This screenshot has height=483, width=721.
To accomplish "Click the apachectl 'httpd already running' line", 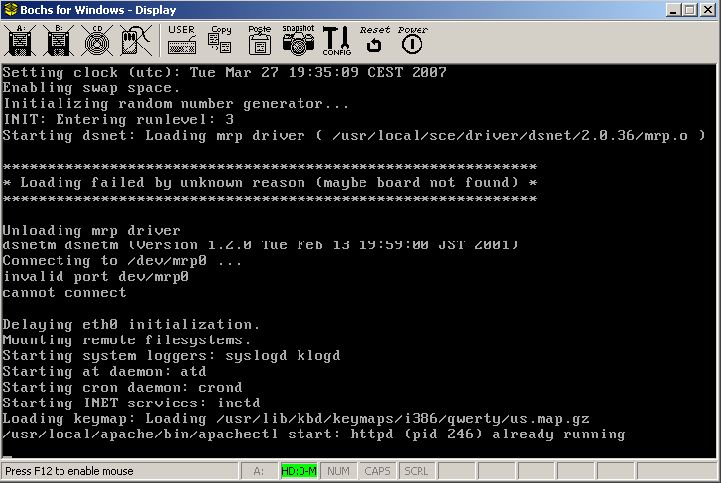I will [x=314, y=434].
